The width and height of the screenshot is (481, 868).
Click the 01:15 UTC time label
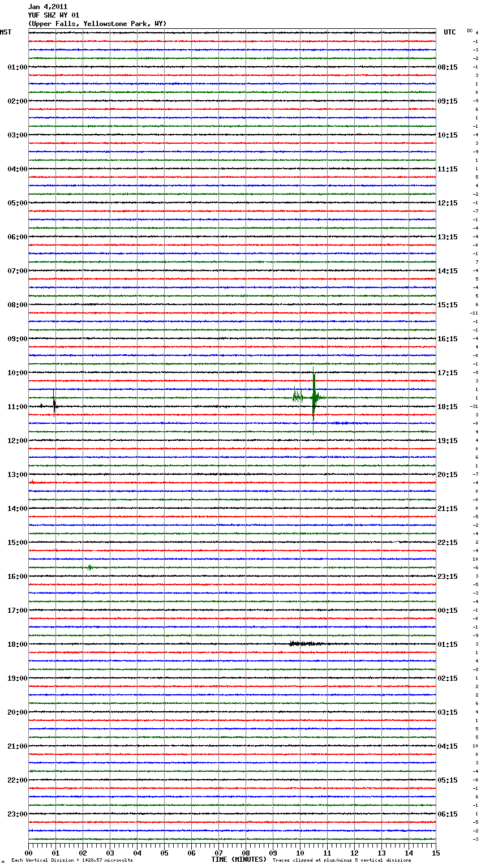coord(448,644)
